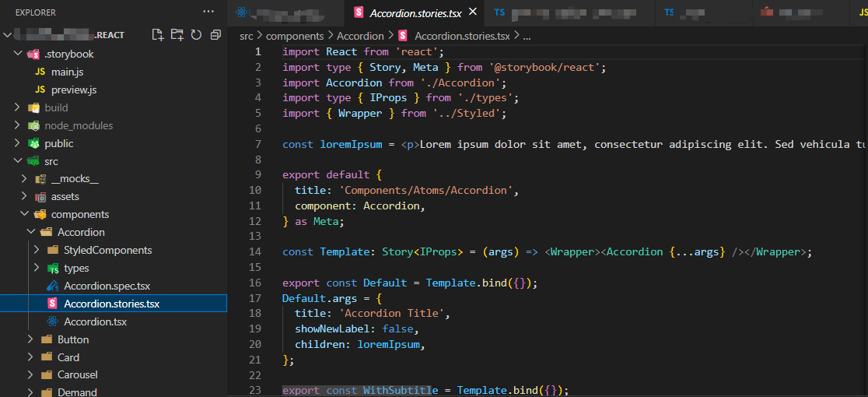Screen dimensions: 868x397
Task: Expand the Carousel folder chevron
Action: (30, 375)
